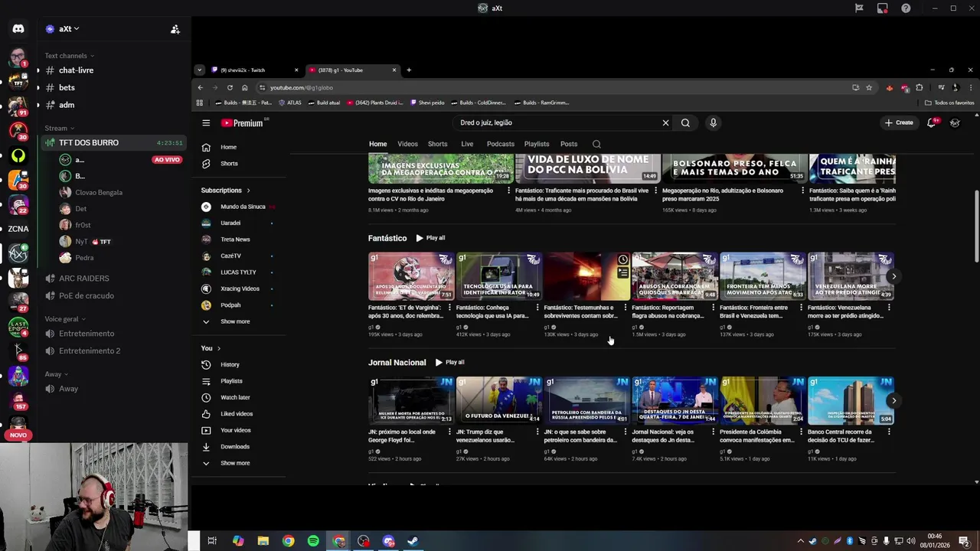Click the Chrome address bar URL
This screenshot has height=551, width=980.
[302, 87]
